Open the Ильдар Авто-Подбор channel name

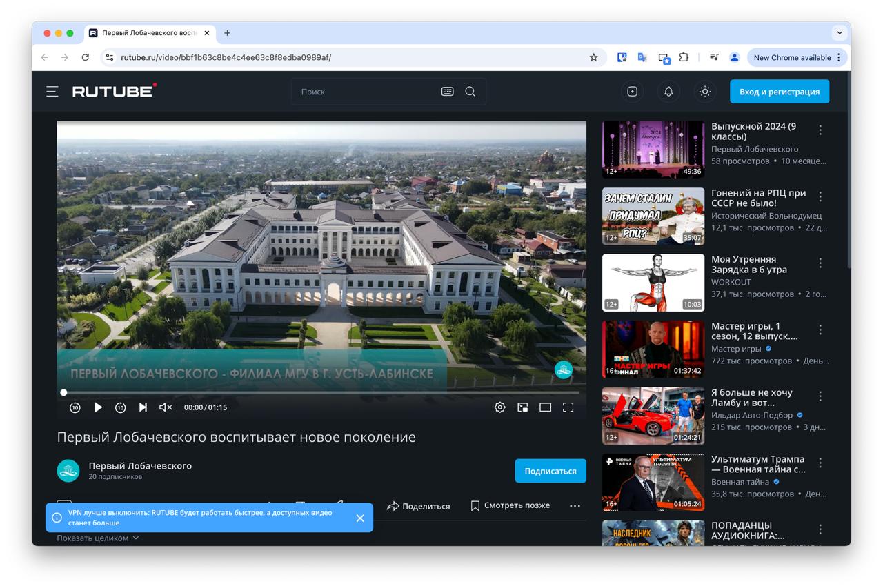[752, 415]
